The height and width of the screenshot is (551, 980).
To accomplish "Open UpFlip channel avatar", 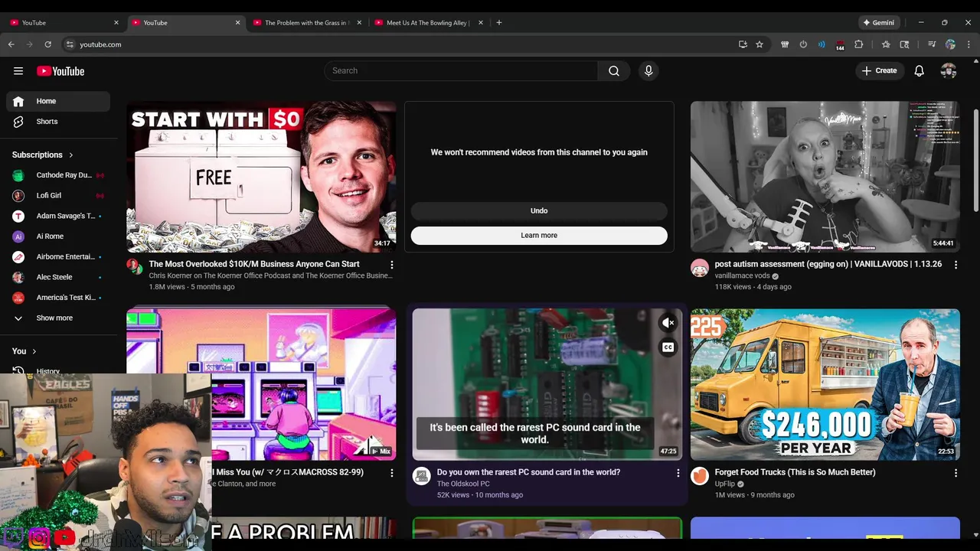I will [x=700, y=476].
